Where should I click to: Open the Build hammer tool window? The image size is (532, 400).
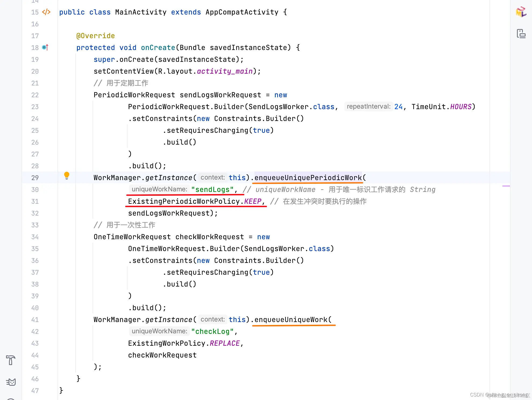coord(11,360)
